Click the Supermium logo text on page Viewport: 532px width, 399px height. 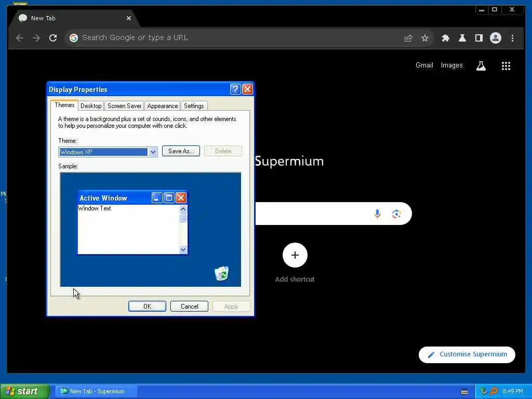tap(289, 161)
